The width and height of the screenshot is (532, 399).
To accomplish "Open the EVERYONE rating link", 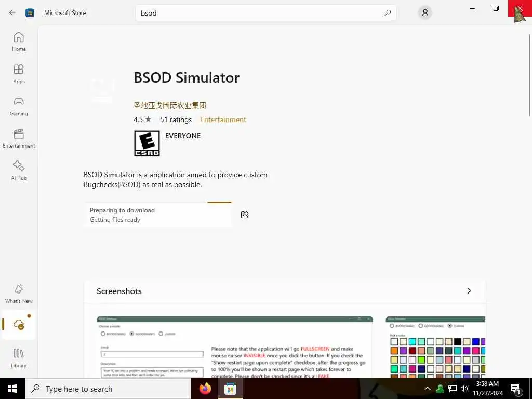I will pyautogui.click(x=183, y=136).
